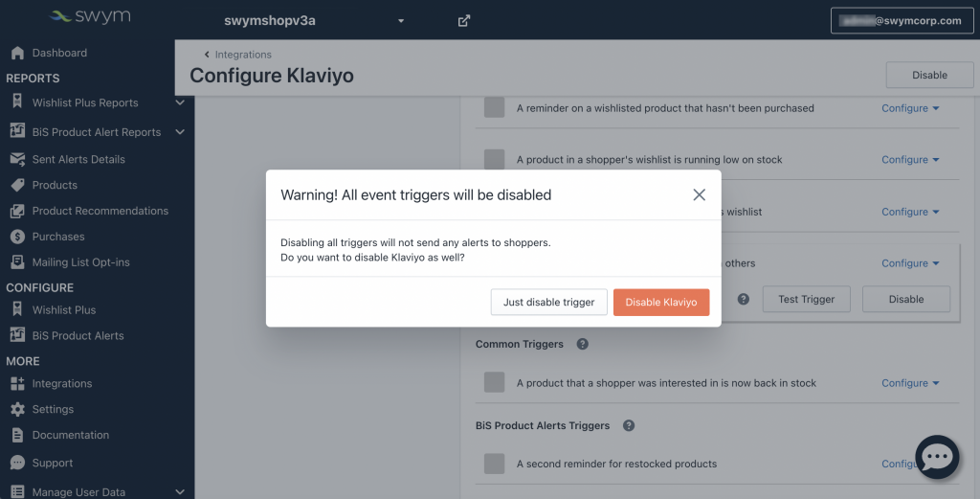Image resolution: width=980 pixels, height=499 pixels.
Task: Expand Configure for back in stock trigger
Action: pos(911,383)
